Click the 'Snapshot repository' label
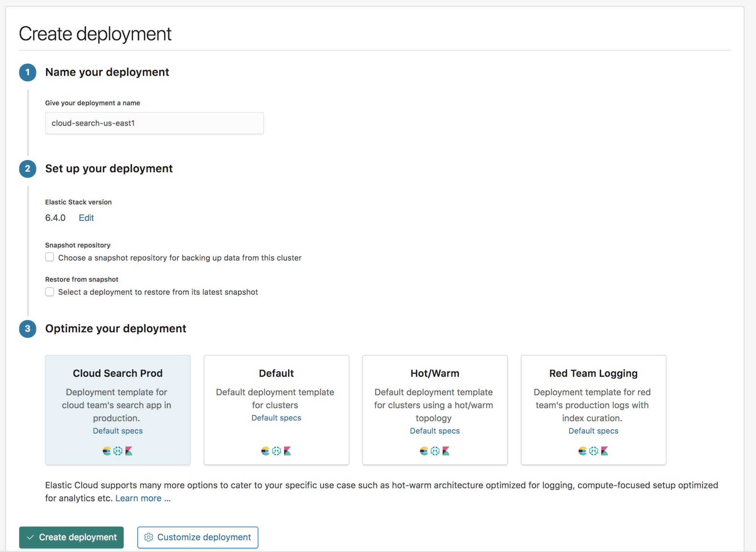Viewport: 756px width, 552px height. point(78,245)
